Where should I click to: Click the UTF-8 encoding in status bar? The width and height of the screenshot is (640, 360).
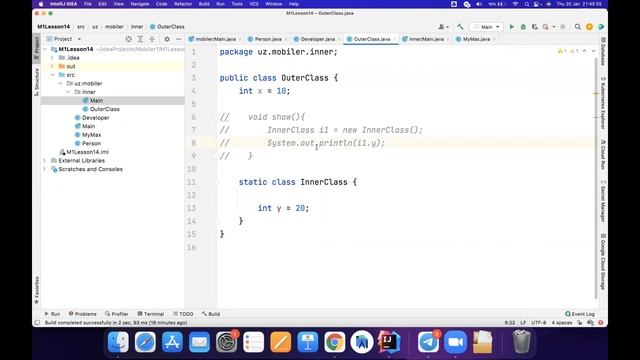tap(538, 322)
